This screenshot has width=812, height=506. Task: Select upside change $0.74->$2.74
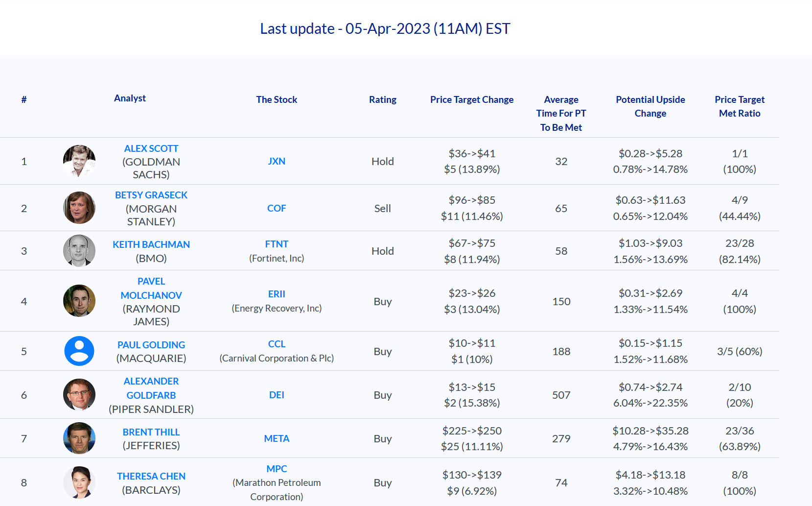tap(650, 387)
